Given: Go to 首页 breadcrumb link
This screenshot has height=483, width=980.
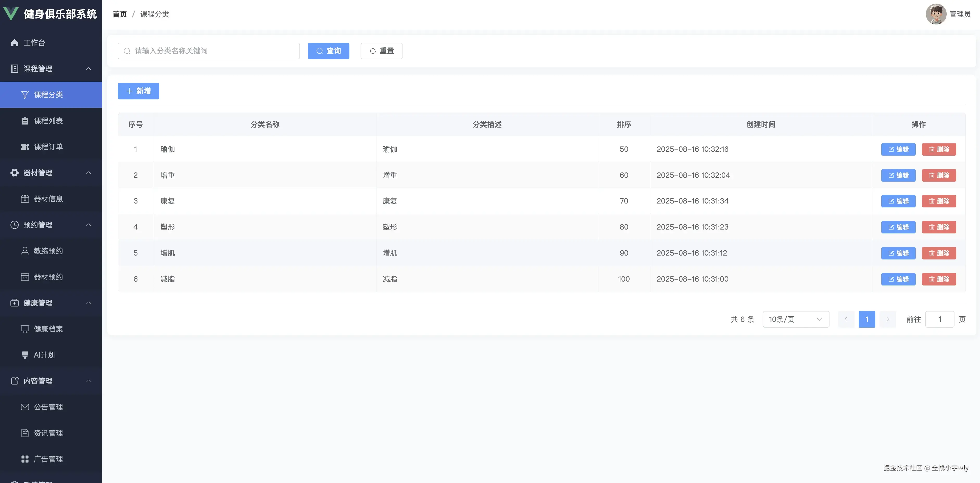Looking at the screenshot, I should 120,14.
